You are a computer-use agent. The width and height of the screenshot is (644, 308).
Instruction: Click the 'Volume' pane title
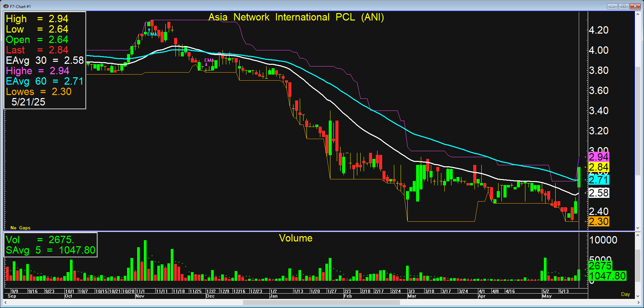pos(296,238)
